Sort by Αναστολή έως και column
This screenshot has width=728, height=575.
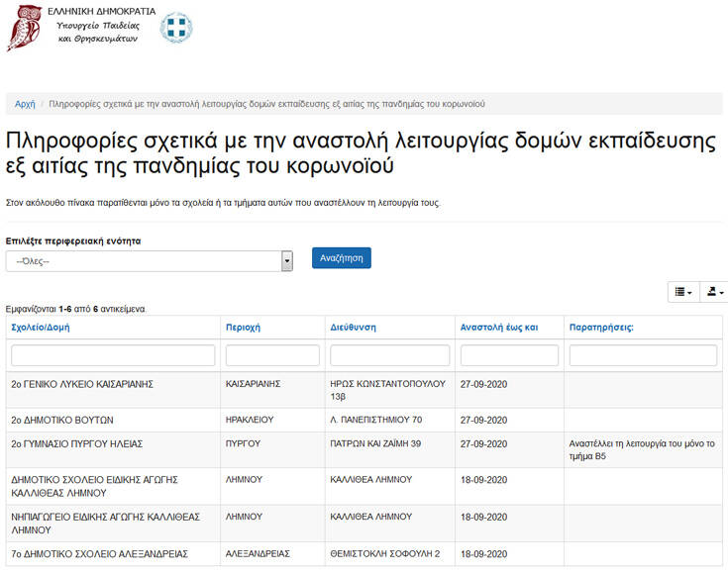[x=499, y=328]
